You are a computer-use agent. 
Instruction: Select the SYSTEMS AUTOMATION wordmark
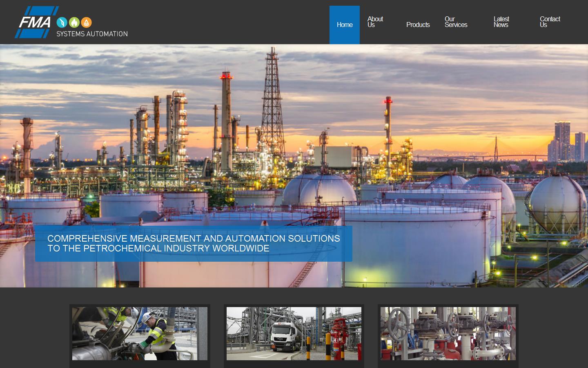click(91, 35)
